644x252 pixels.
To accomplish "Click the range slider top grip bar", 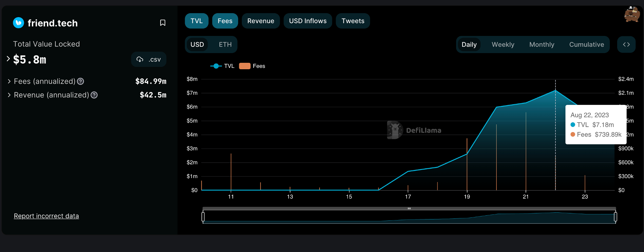I will (409, 208).
